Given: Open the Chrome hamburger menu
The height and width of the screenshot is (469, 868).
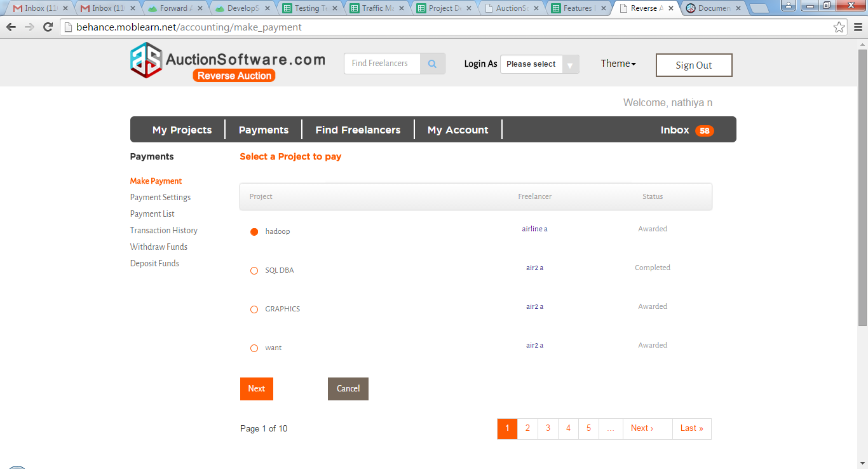Looking at the screenshot, I should click(858, 27).
